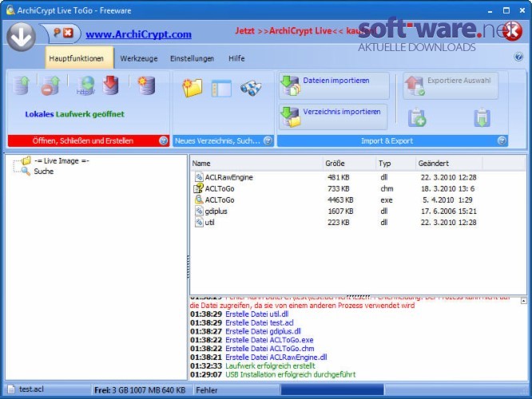Create new directory folder icon

192,88
